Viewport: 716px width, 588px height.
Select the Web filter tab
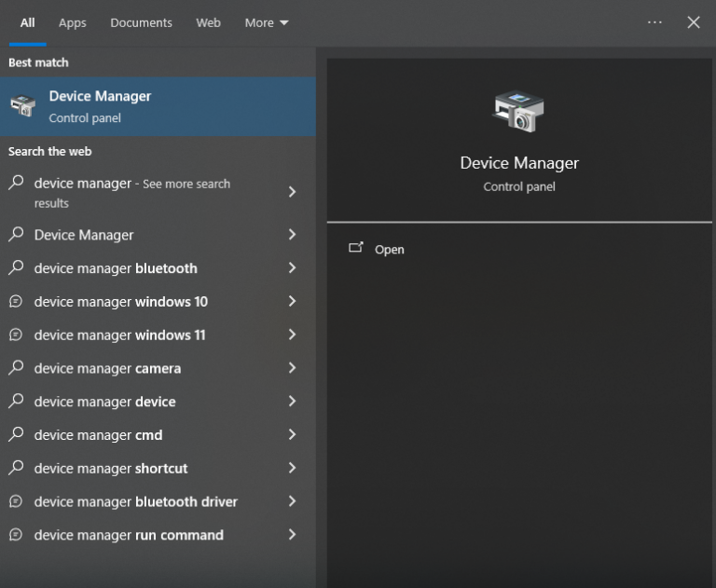click(x=208, y=22)
